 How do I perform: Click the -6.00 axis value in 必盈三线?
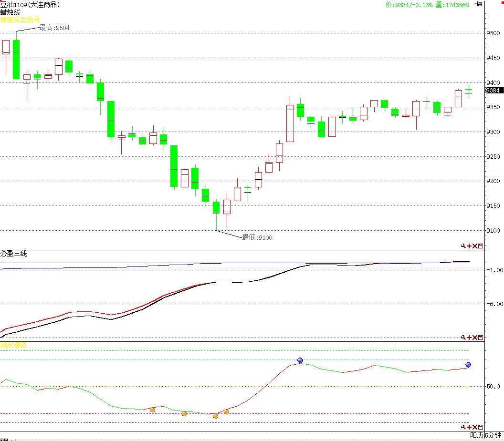(495, 304)
